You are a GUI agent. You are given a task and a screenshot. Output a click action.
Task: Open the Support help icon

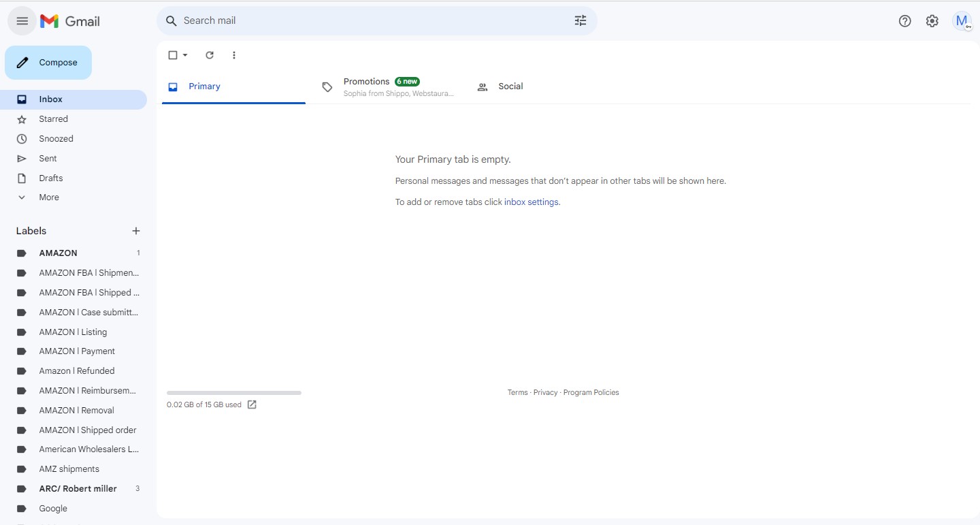click(905, 21)
